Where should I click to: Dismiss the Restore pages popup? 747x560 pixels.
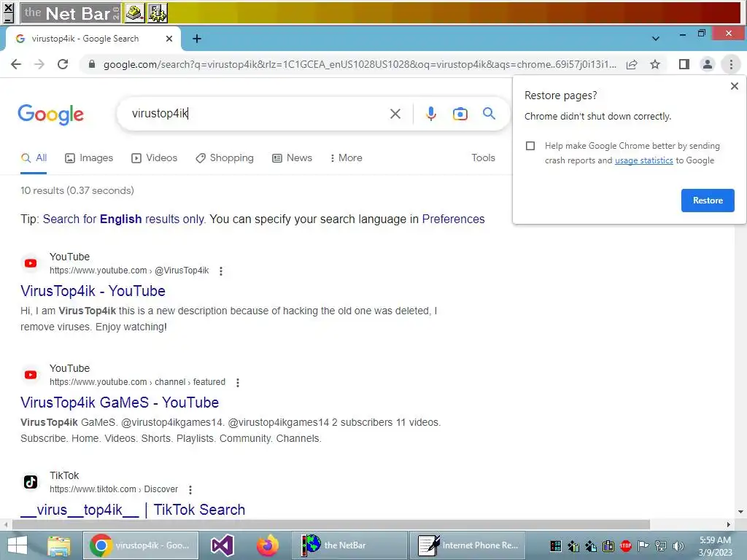[x=734, y=86]
